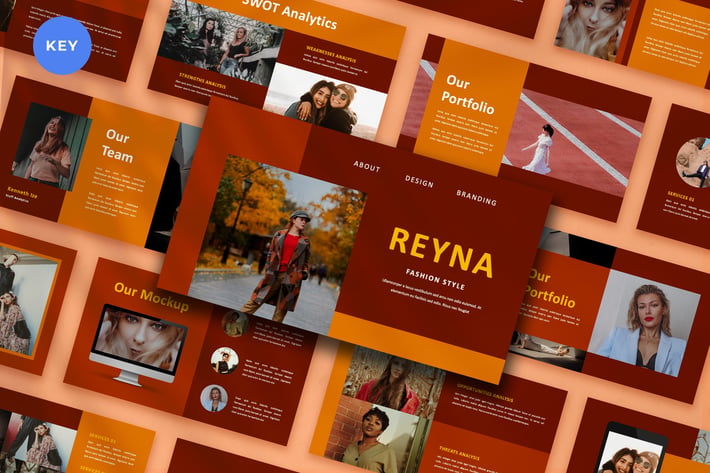Click the bottom circular avatar on Our Mockup slide
This screenshot has width=710, height=473.
pyautogui.click(x=214, y=398)
